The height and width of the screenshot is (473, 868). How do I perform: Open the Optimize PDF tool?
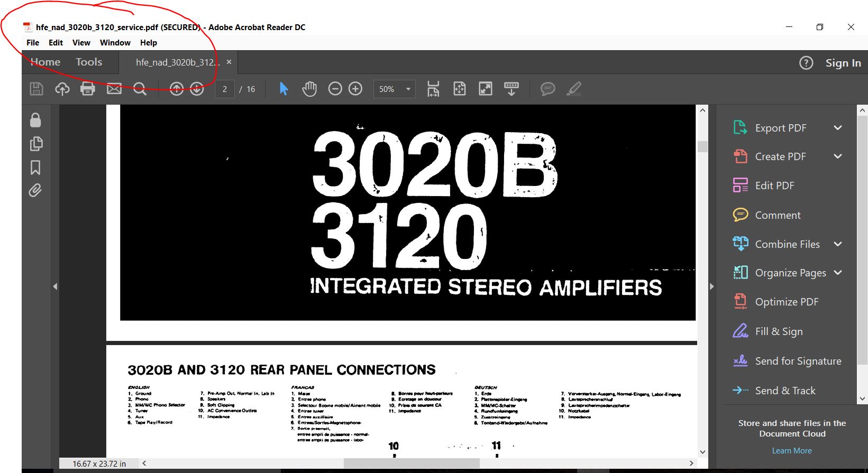788,302
